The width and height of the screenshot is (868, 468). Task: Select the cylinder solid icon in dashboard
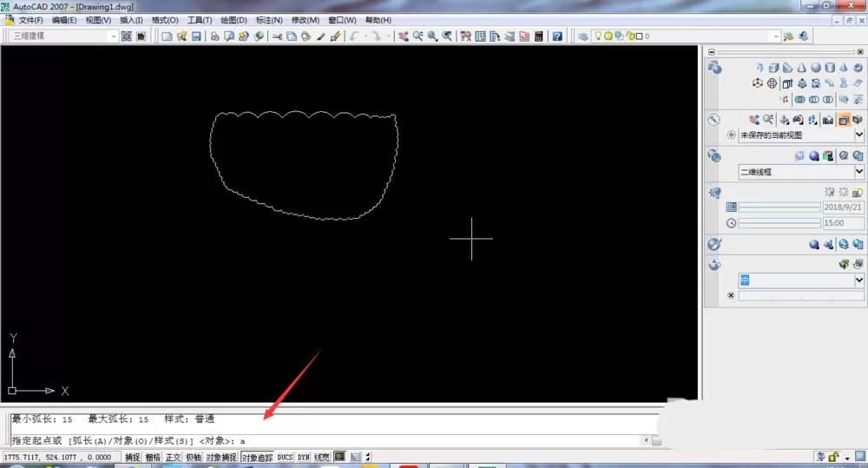tap(829, 68)
